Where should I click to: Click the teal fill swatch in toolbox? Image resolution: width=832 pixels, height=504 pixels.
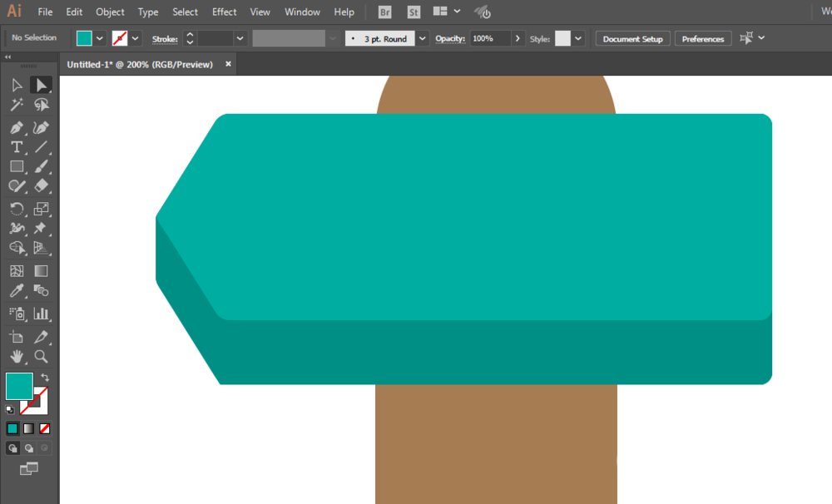coord(19,386)
